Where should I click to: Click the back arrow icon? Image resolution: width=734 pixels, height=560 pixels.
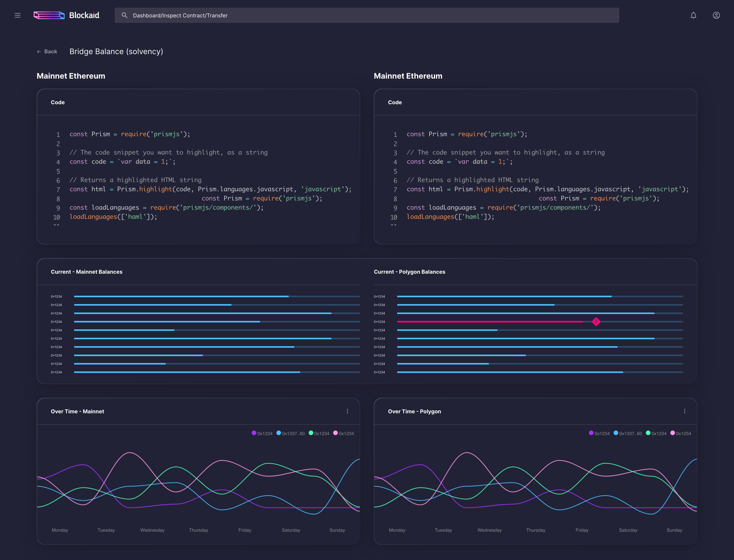coord(39,52)
